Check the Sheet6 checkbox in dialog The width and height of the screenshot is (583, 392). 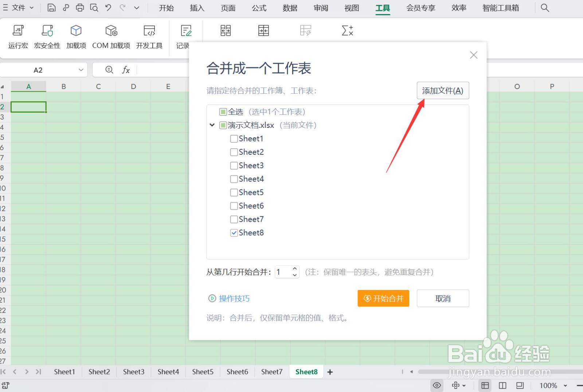pos(234,206)
